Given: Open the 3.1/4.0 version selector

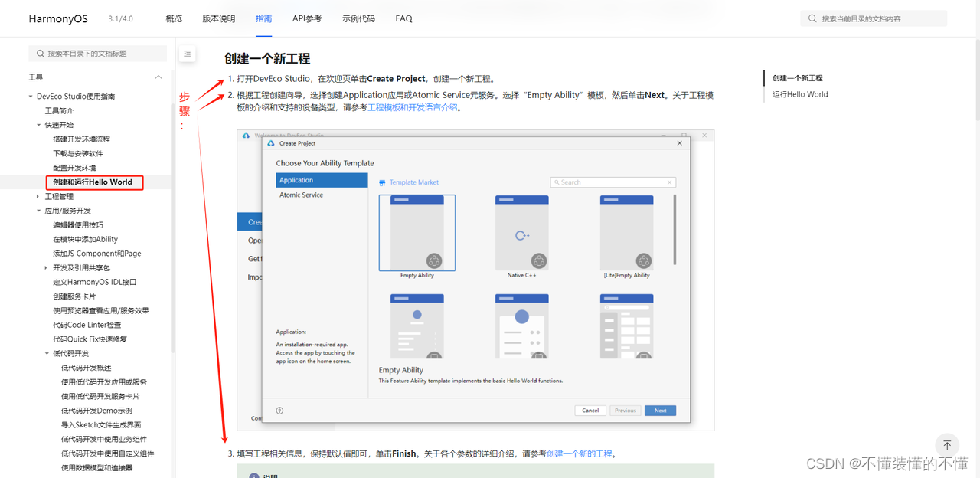Looking at the screenshot, I should click(122, 18).
